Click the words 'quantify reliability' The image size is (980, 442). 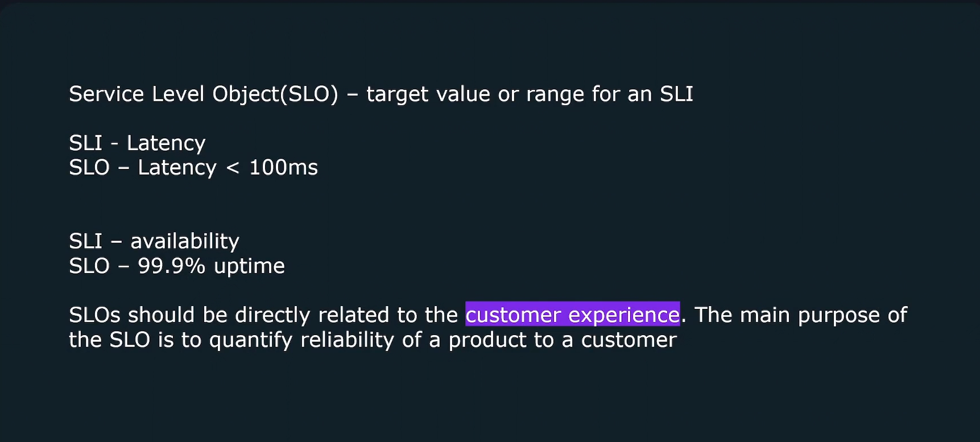pos(301,340)
